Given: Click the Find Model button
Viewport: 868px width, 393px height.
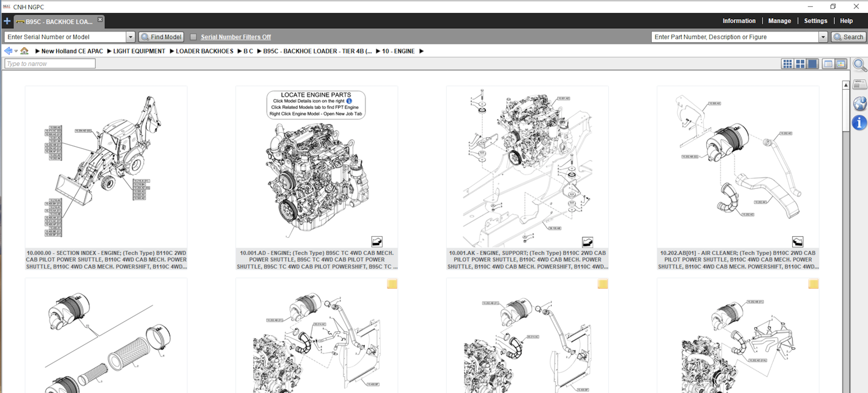Looking at the screenshot, I should tap(161, 37).
